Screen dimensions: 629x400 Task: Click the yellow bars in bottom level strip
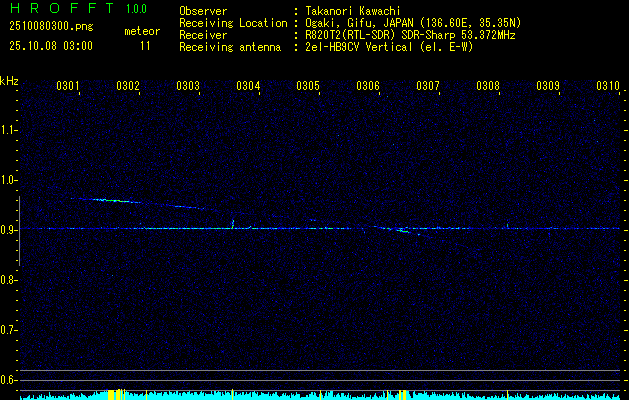click(x=115, y=394)
